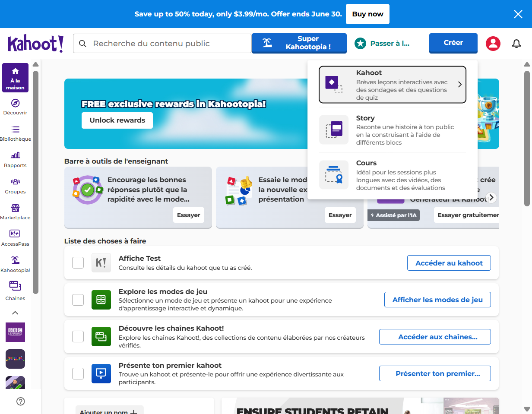
Task: Check the Explore les modes de jeu checkbox
Action: tap(78, 300)
